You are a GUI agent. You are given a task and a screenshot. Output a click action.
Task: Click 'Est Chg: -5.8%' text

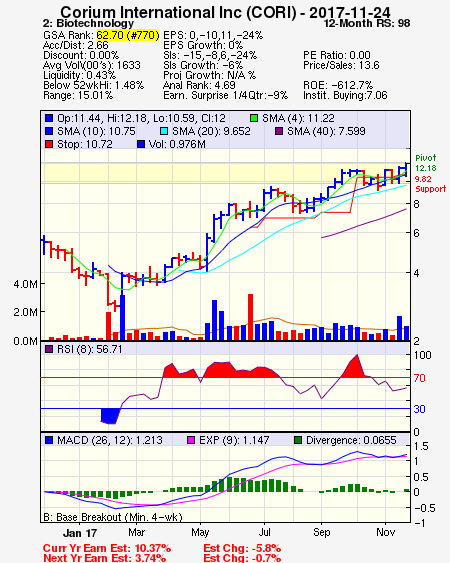242,548
